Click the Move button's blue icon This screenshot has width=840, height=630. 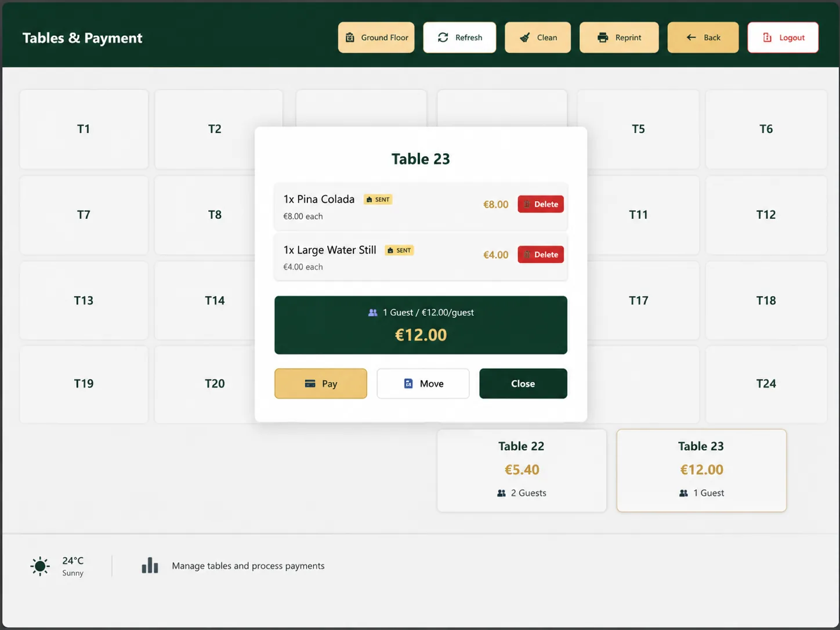(408, 383)
